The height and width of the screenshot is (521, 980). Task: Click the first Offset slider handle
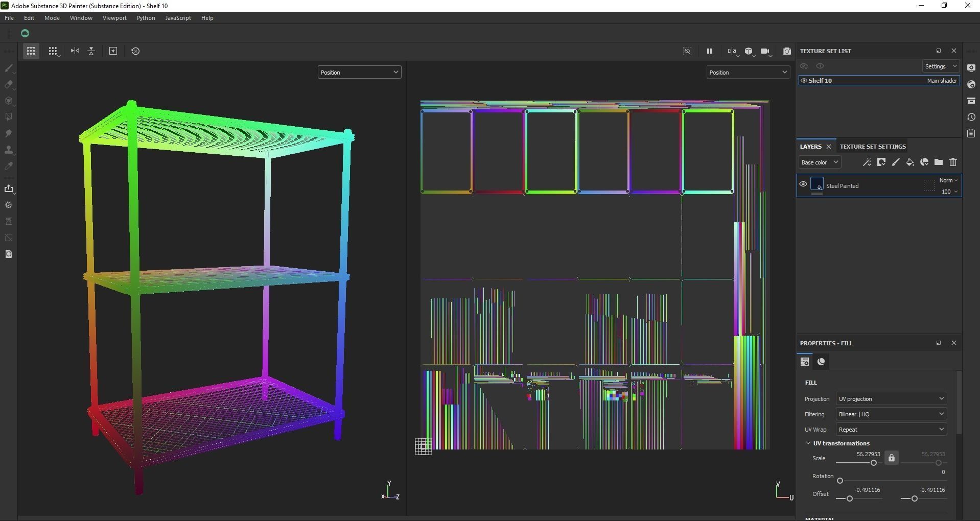[850, 499]
